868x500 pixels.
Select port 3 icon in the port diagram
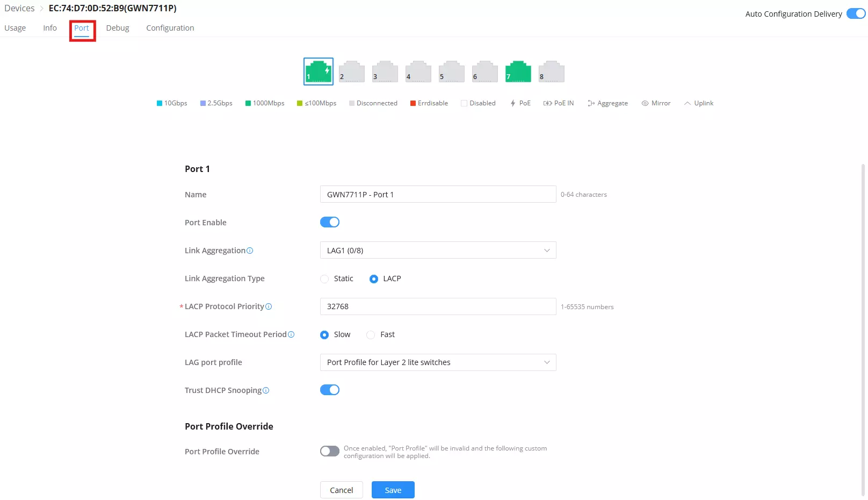pos(385,72)
